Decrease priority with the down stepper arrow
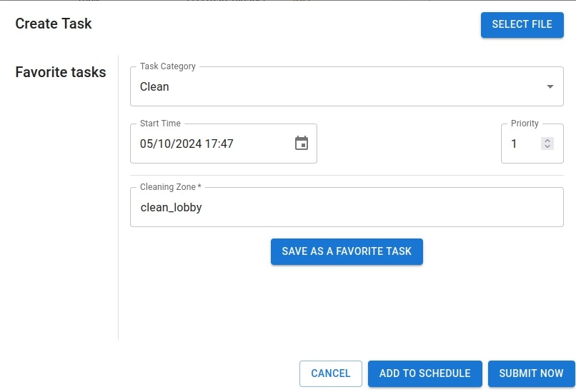 pyautogui.click(x=547, y=146)
